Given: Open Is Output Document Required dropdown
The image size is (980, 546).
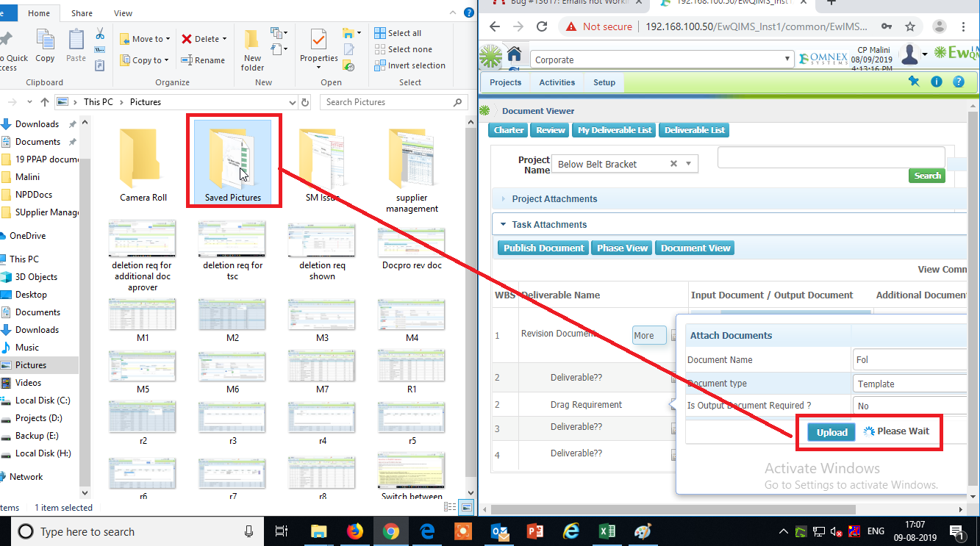Looking at the screenshot, I should [x=910, y=406].
